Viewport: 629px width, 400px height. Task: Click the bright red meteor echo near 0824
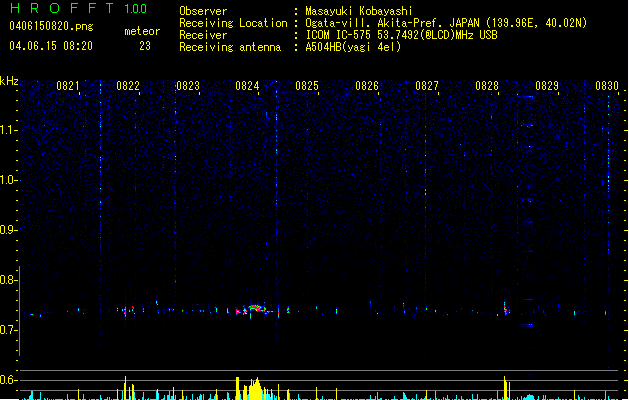tap(254, 309)
